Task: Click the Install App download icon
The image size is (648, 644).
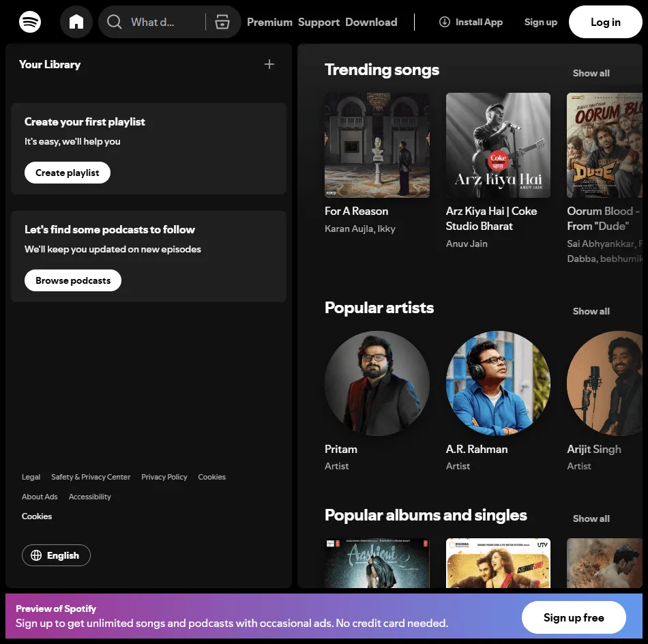Action: coord(444,22)
